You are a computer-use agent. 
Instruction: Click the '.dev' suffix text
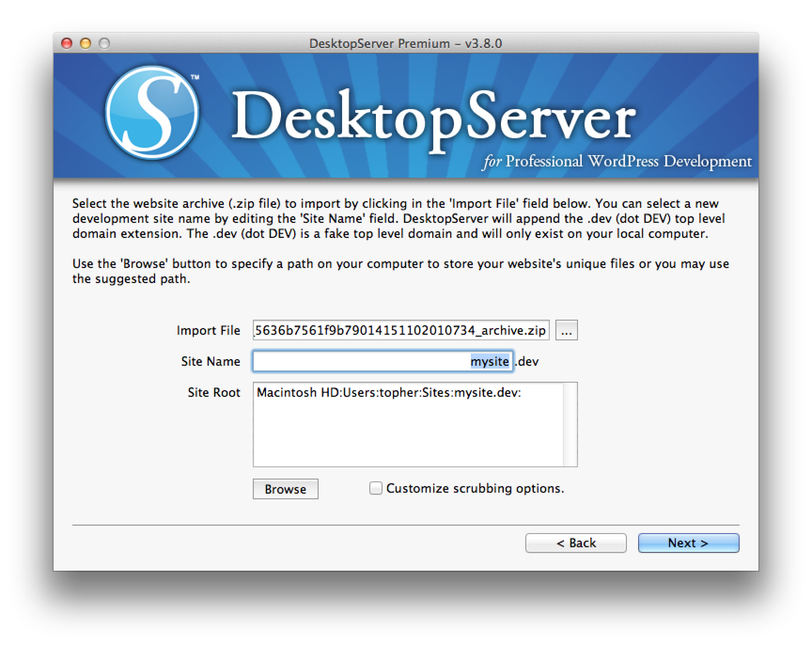(528, 362)
